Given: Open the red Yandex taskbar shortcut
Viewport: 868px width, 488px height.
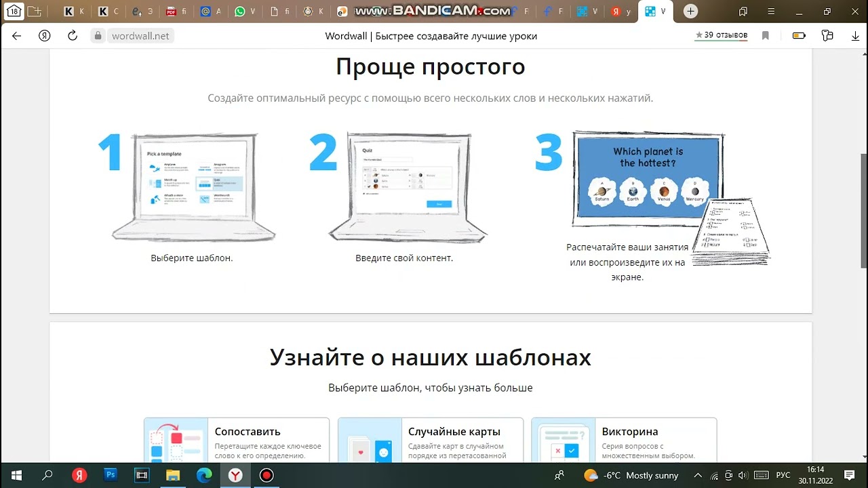Looking at the screenshot, I should click(x=79, y=475).
